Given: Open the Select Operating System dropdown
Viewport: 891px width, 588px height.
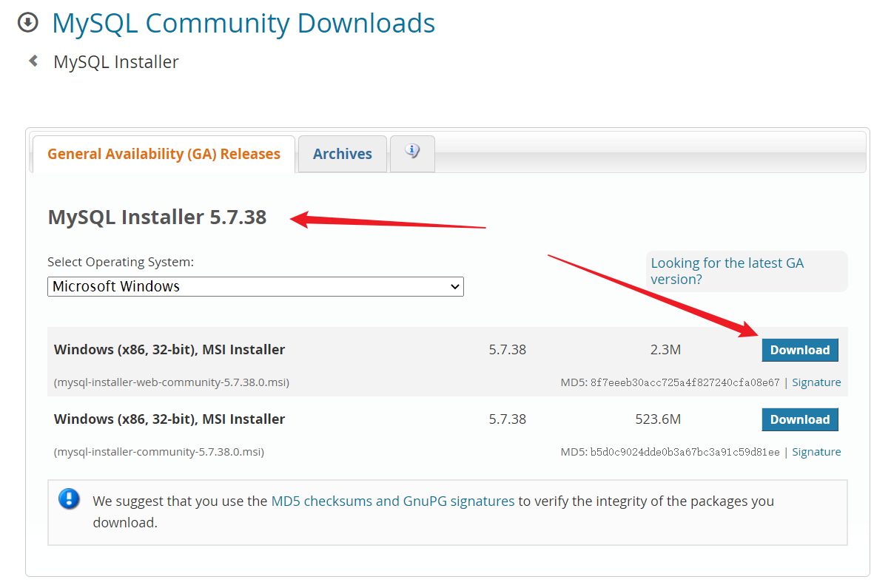Looking at the screenshot, I should (255, 286).
